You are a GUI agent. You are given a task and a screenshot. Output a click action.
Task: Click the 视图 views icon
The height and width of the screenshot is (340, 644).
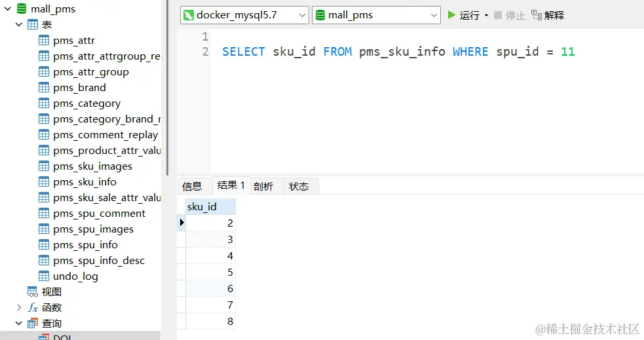pyautogui.click(x=33, y=292)
